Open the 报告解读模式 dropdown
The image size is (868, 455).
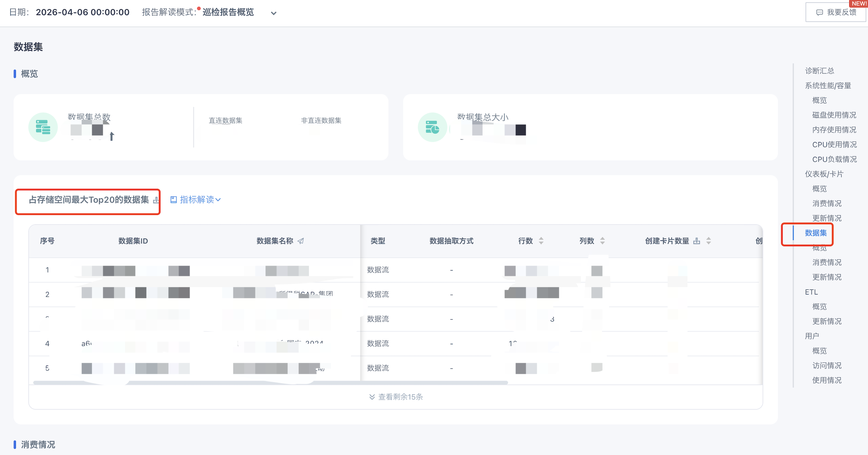pyautogui.click(x=273, y=13)
